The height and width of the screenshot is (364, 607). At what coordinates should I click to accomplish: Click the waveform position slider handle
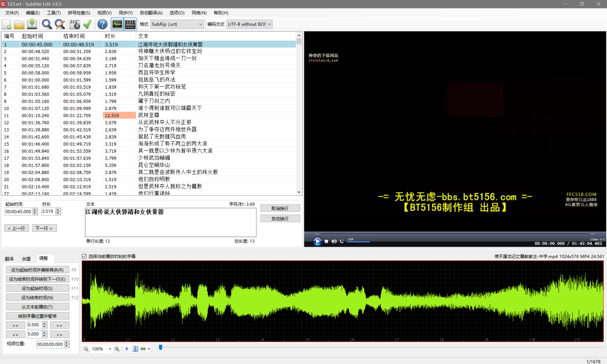161,347
